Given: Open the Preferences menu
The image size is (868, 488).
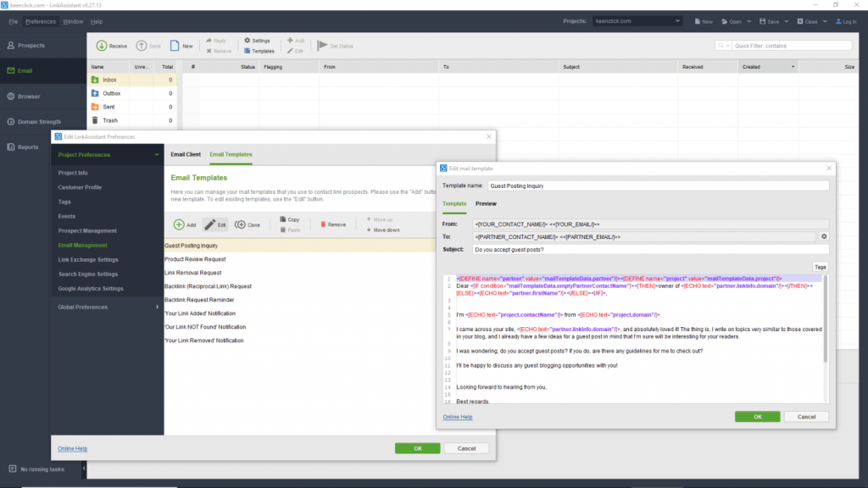Looking at the screenshot, I should pos(41,21).
